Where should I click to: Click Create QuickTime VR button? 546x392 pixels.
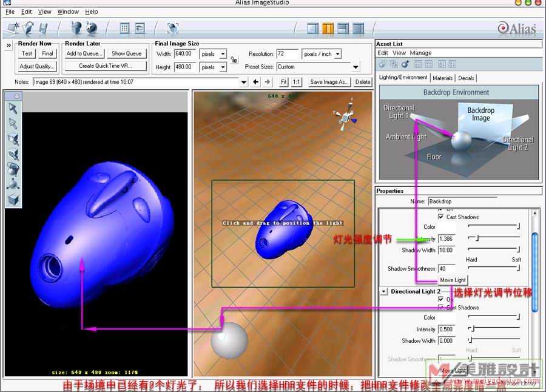tap(106, 66)
